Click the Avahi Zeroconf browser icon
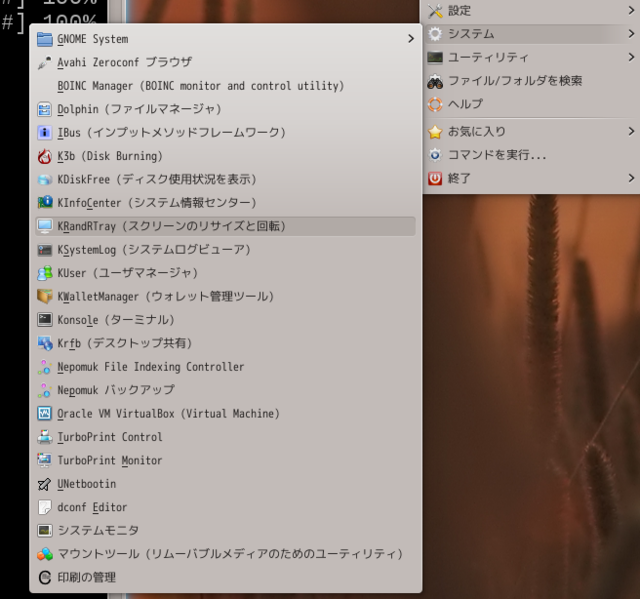 [44, 62]
